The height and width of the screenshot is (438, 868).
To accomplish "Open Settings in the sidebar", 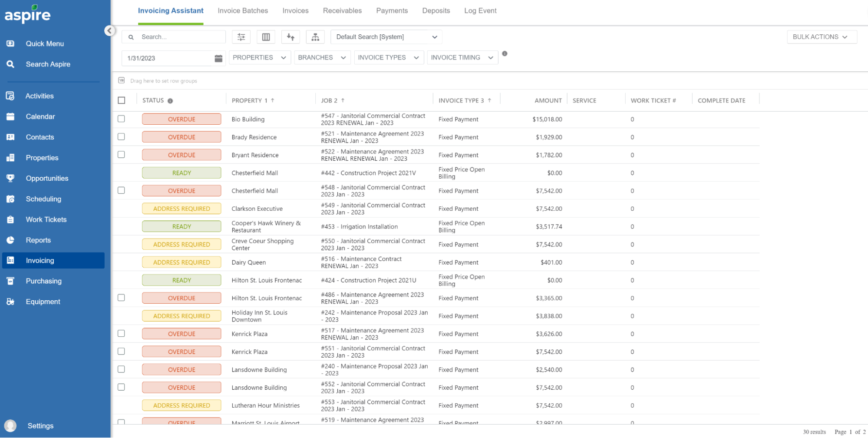I will click(40, 426).
